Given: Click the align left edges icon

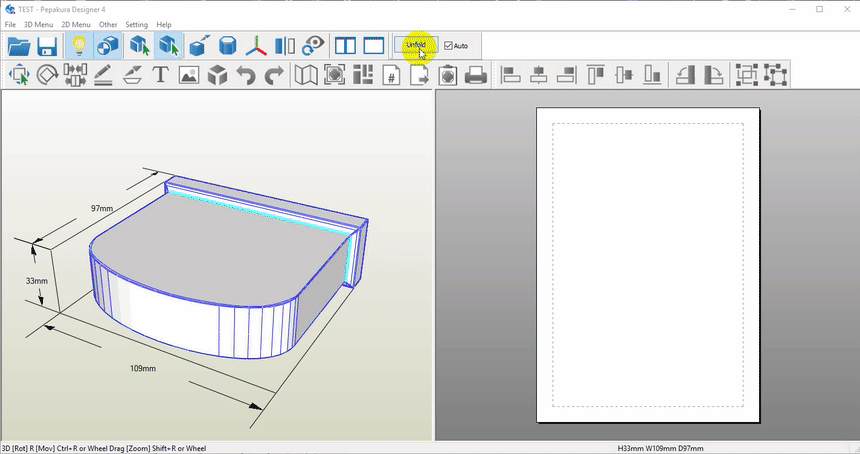Looking at the screenshot, I should 510,75.
